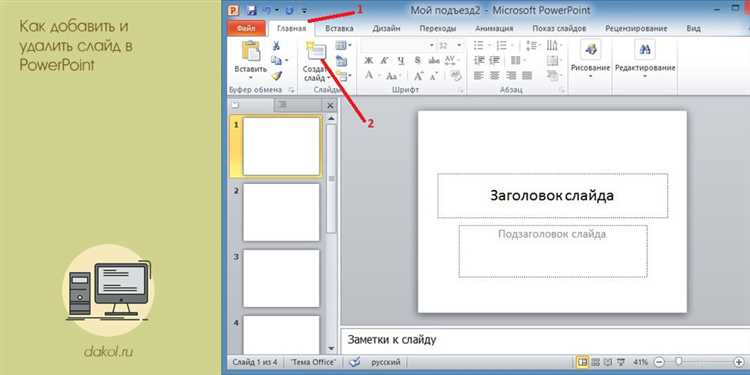Select the Format Painter brush icon

(x=276, y=76)
